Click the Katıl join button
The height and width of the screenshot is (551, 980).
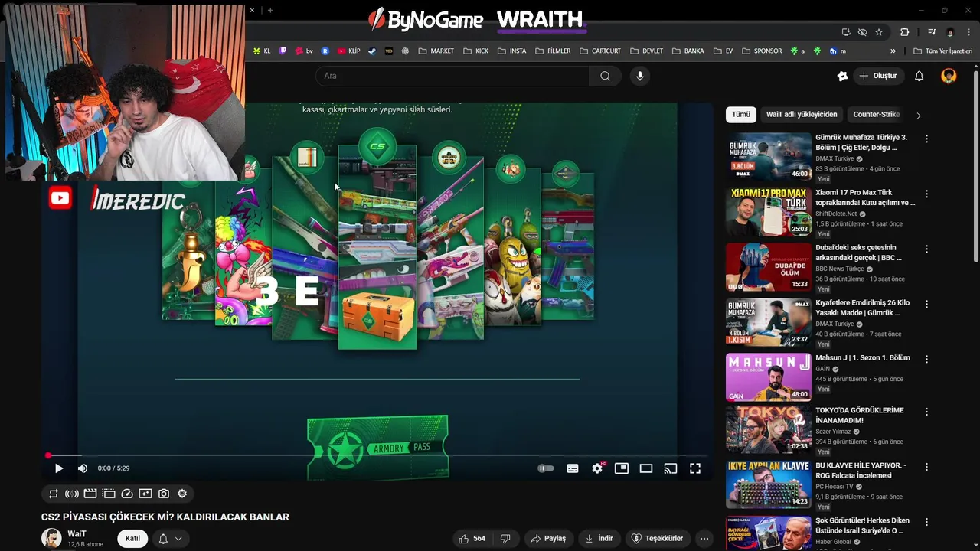tap(132, 539)
